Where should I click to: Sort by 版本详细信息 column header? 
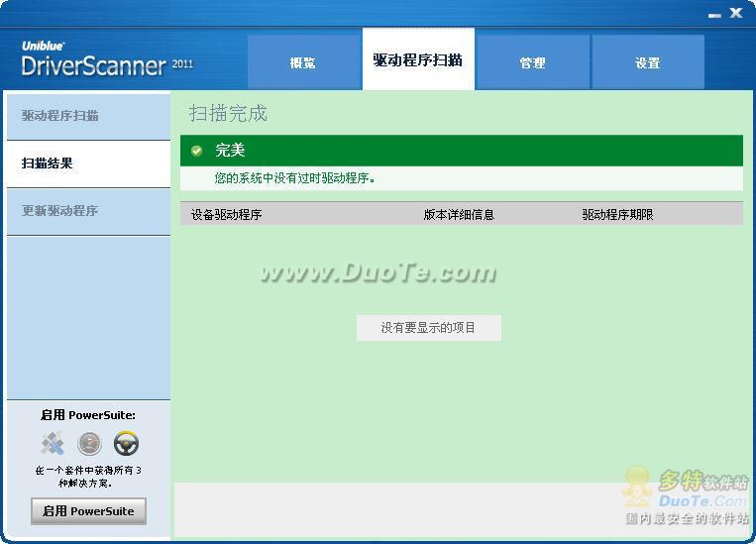[x=459, y=215]
